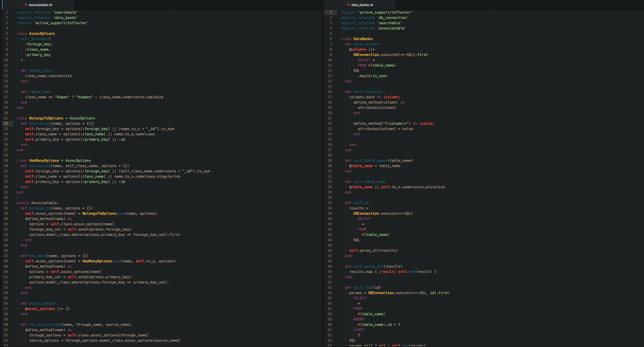Viewport: 644px width, 347px height.
Task: Place cursor on the 'class AssocOptions' line
Action: pyautogui.click(x=36, y=34)
